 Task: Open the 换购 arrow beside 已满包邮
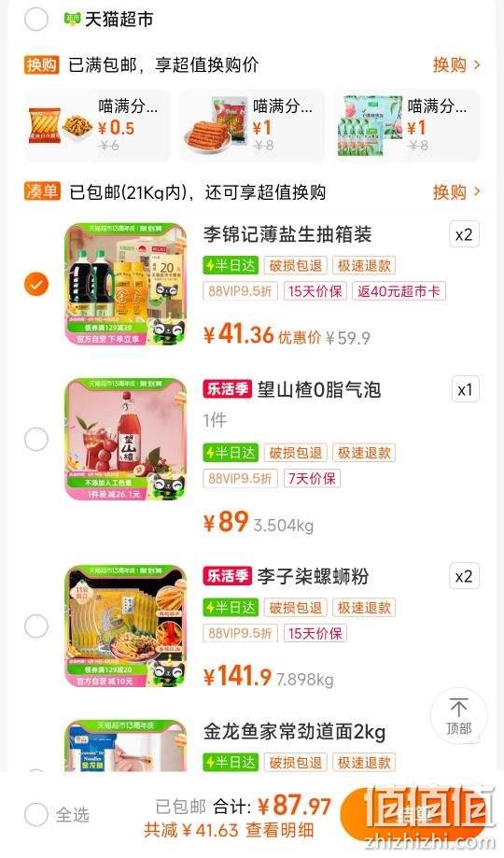pos(456,65)
